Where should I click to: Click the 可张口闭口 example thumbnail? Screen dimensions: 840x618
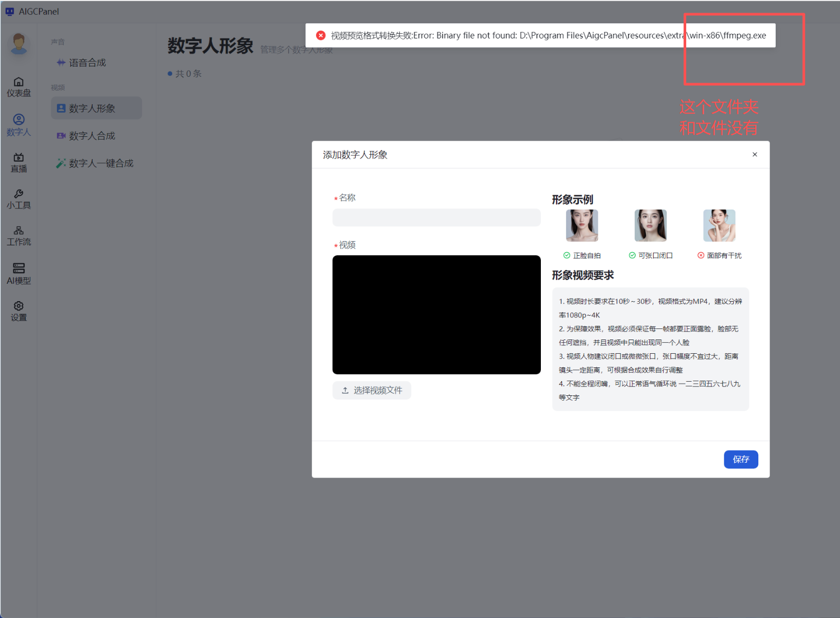coord(650,225)
